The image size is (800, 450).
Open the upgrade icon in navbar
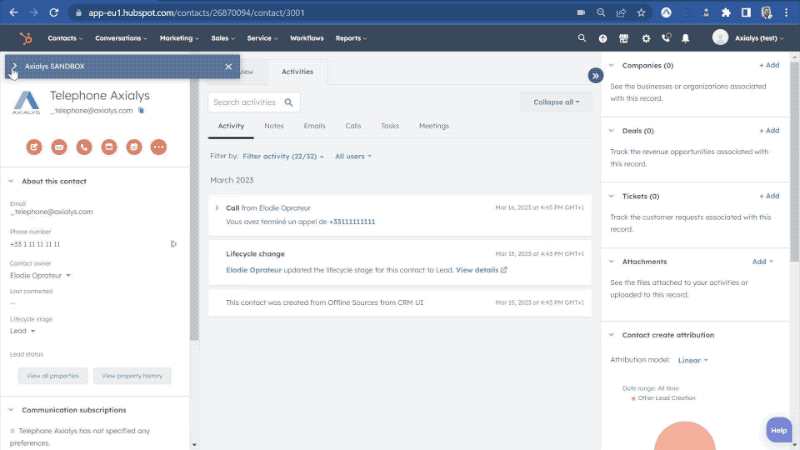[x=603, y=38]
